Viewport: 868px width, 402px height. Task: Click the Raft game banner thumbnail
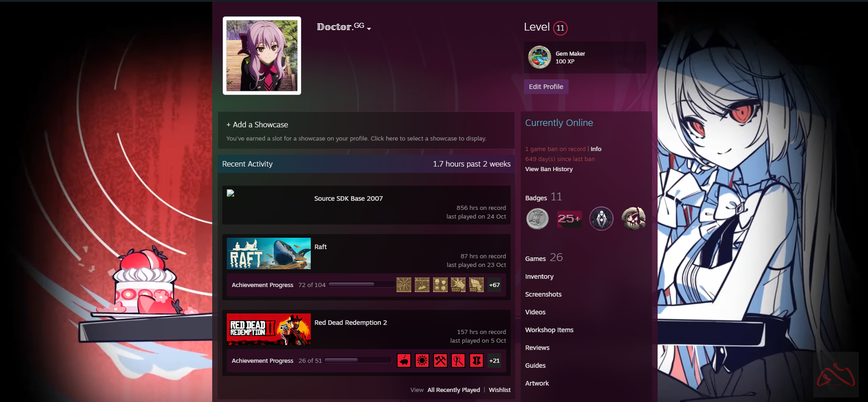point(268,253)
